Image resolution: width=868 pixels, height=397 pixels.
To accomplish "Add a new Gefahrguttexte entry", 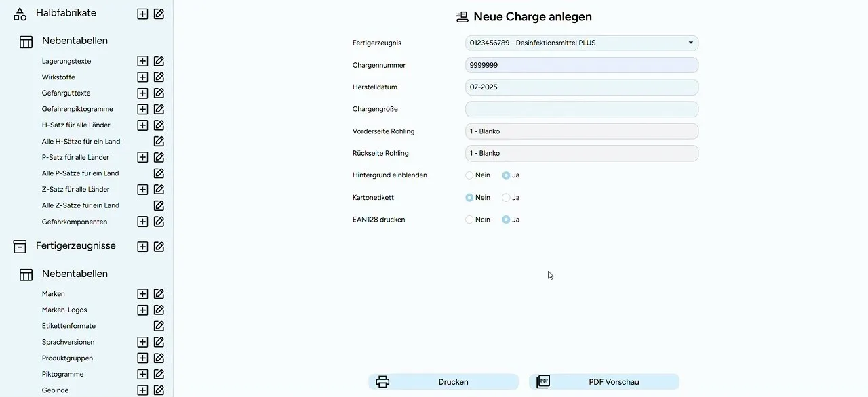I will click(142, 93).
